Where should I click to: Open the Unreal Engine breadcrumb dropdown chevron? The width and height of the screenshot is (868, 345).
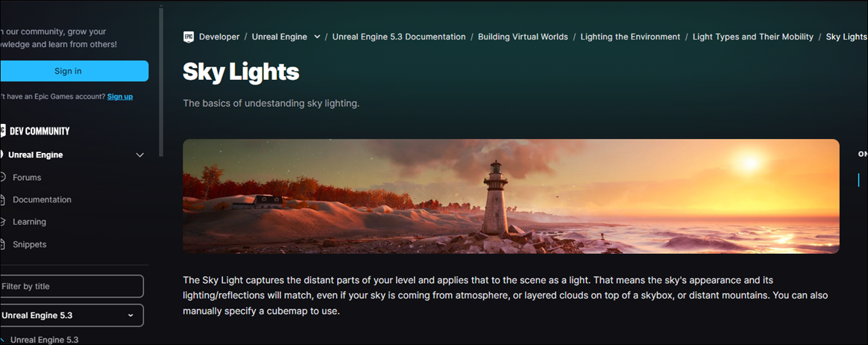317,37
